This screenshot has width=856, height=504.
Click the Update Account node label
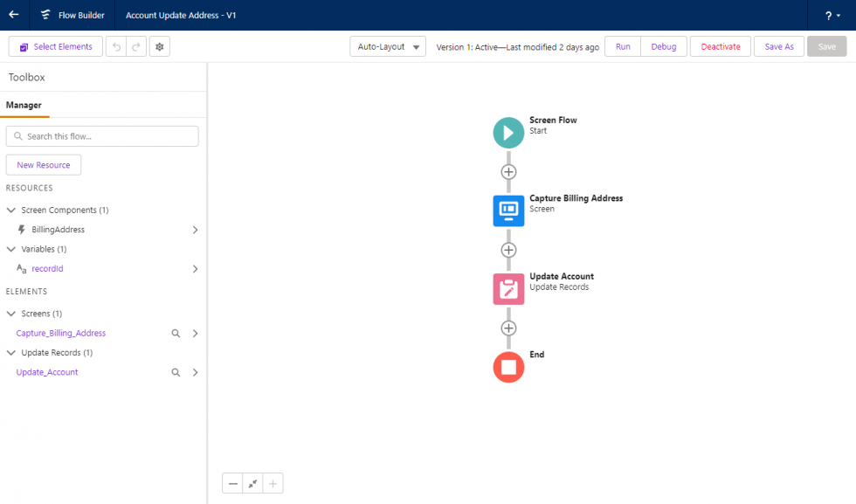pyautogui.click(x=561, y=276)
